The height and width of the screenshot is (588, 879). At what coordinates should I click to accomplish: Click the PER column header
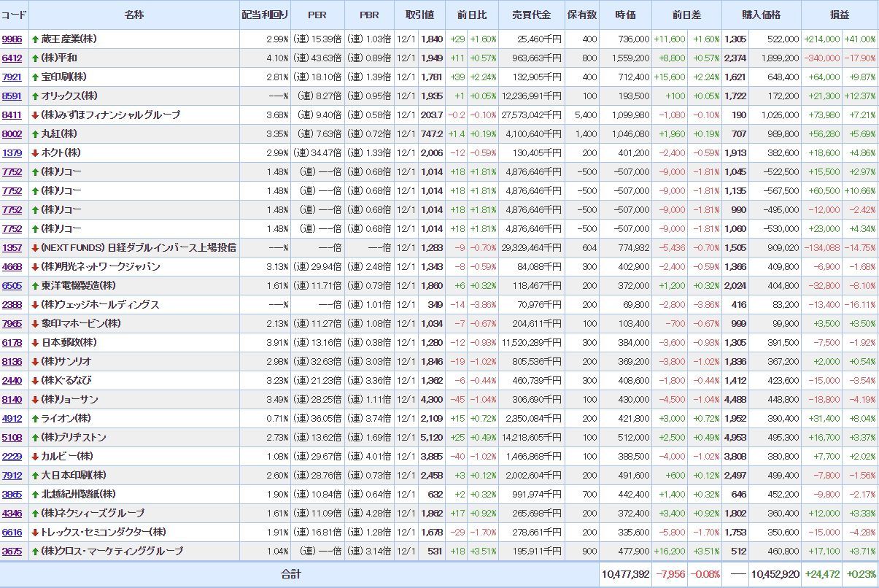click(317, 15)
